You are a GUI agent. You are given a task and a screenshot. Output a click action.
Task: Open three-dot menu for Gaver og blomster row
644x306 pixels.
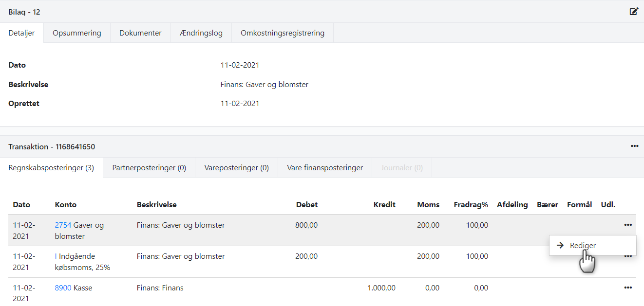[x=628, y=225]
